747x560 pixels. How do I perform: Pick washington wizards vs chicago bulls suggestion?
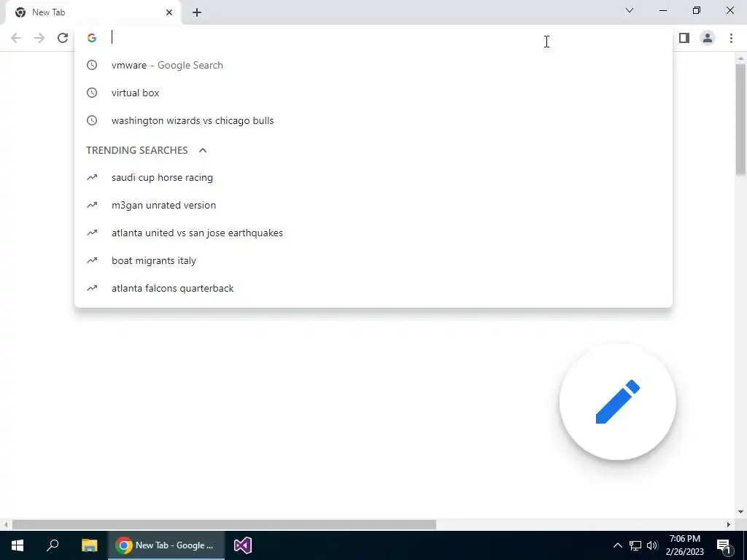click(x=373, y=120)
